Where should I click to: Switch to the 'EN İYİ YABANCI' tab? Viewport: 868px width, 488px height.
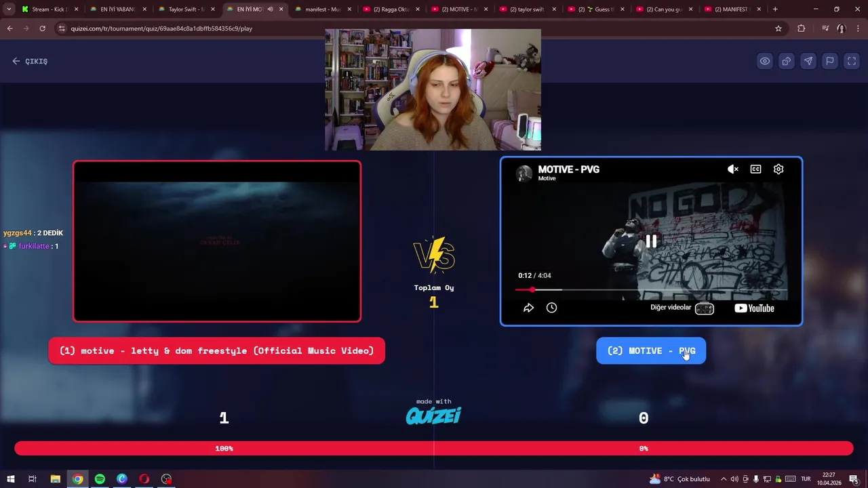[x=118, y=9]
